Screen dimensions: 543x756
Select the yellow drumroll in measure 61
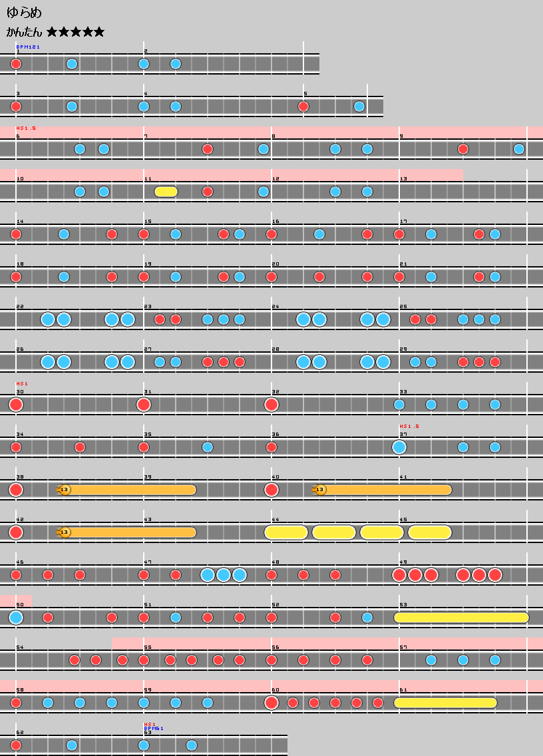click(445, 703)
